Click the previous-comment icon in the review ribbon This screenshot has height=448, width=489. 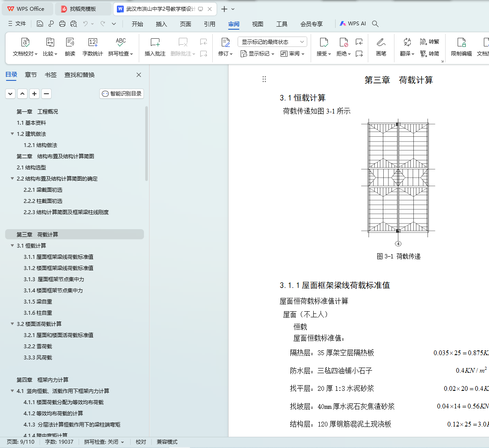(x=204, y=42)
